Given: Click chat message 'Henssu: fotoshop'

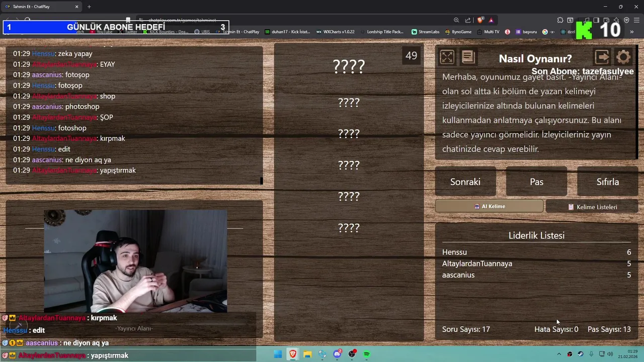Looking at the screenshot, I should click(50, 128).
